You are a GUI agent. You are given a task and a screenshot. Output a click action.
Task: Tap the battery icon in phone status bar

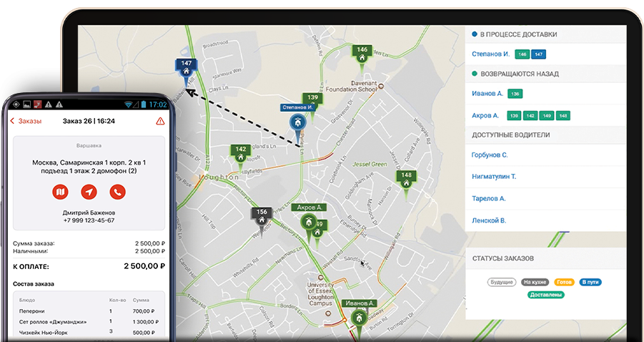[144, 104]
